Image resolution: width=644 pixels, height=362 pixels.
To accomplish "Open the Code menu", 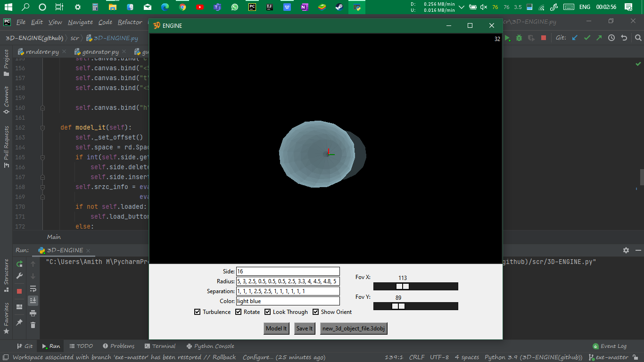I will [x=105, y=22].
